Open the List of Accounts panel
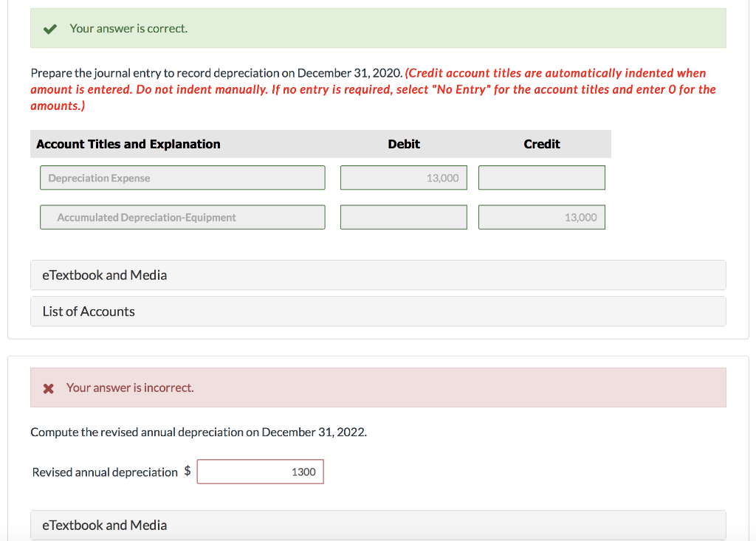756x541 pixels. tap(88, 311)
